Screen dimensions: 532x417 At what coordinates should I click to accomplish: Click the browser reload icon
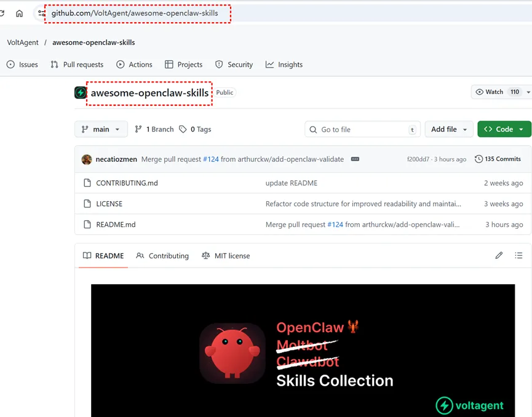(2, 14)
